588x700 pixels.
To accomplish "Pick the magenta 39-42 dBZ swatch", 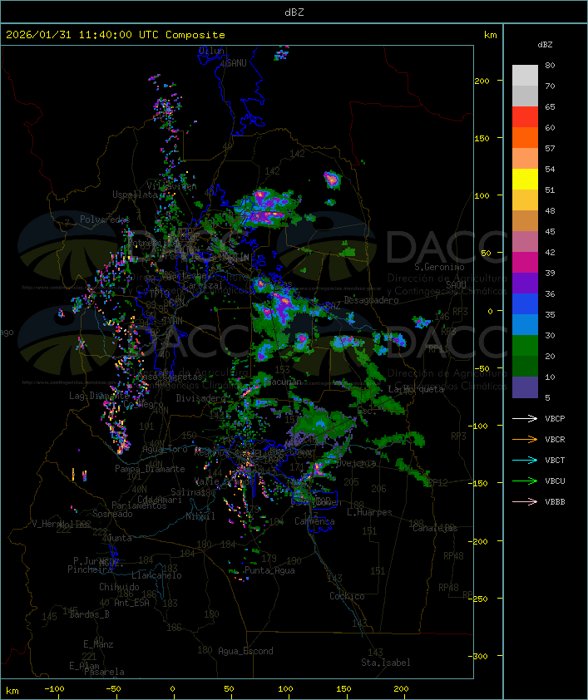I will point(525,263).
